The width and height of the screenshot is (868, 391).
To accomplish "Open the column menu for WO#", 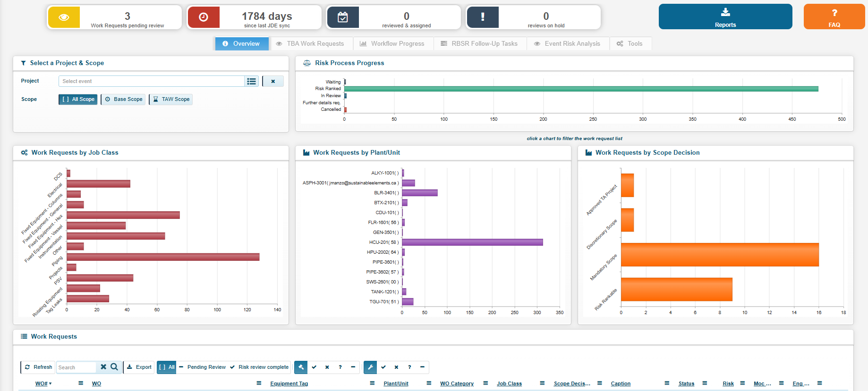I will [x=81, y=383].
